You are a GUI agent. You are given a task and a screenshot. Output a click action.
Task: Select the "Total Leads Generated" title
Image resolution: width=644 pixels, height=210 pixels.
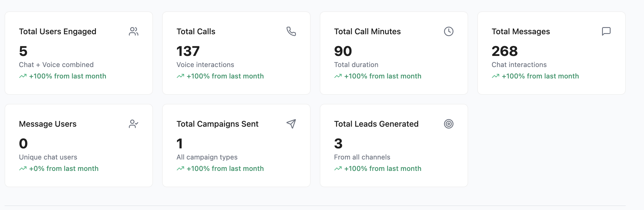point(376,124)
